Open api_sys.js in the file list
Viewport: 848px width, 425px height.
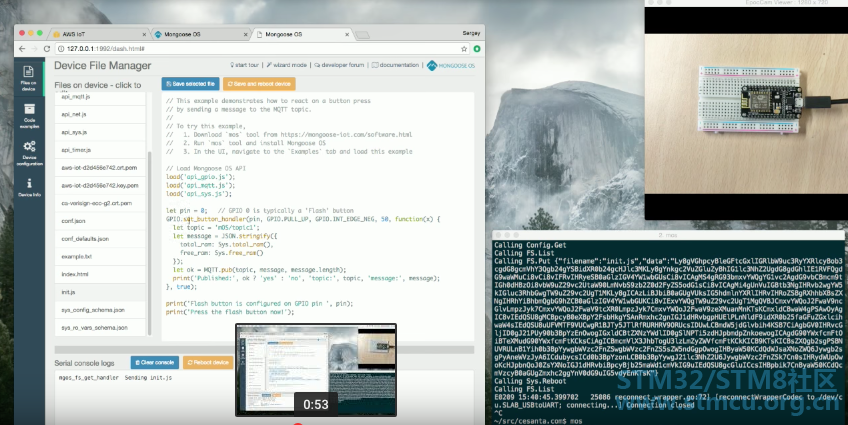click(100, 132)
